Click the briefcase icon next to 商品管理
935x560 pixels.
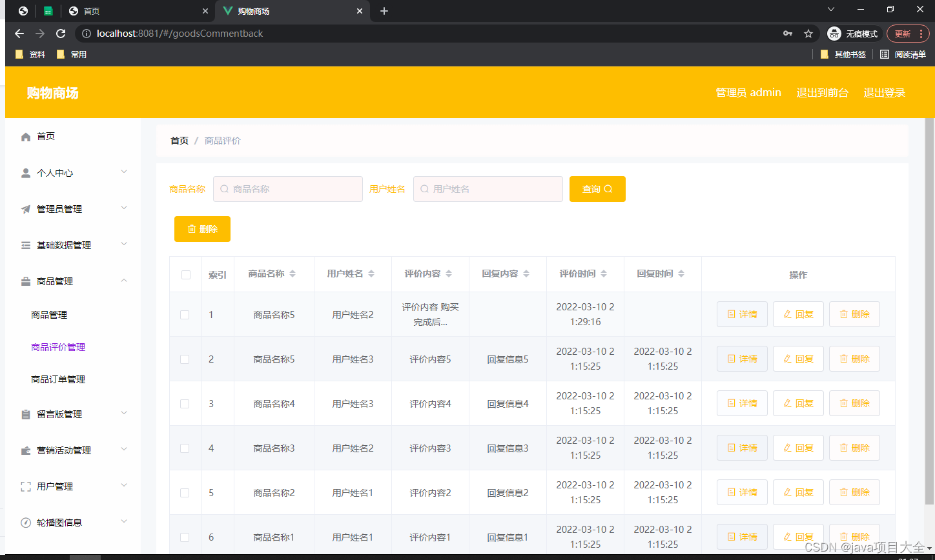click(x=26, y=281)
